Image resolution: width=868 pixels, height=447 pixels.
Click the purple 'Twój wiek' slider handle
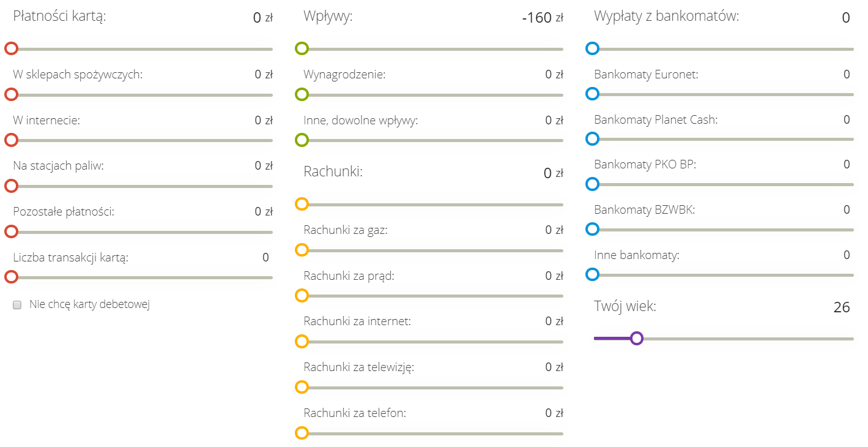[637, 339]
